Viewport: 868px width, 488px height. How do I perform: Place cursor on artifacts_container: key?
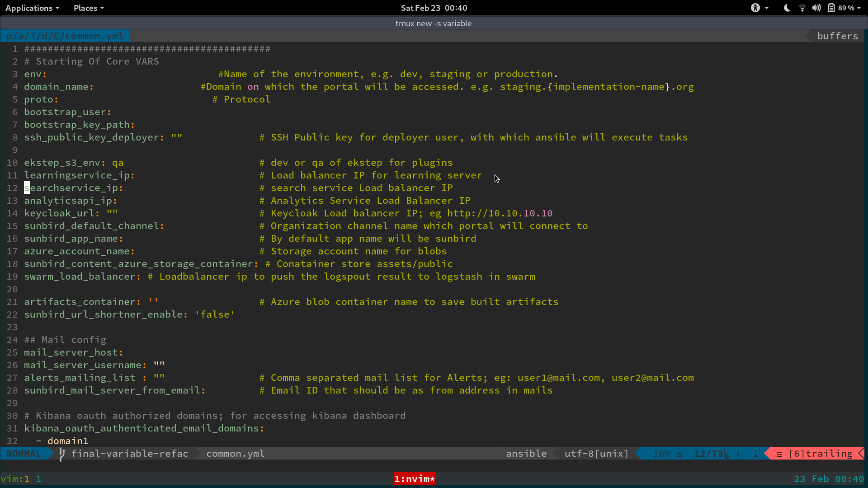point(82,301)
